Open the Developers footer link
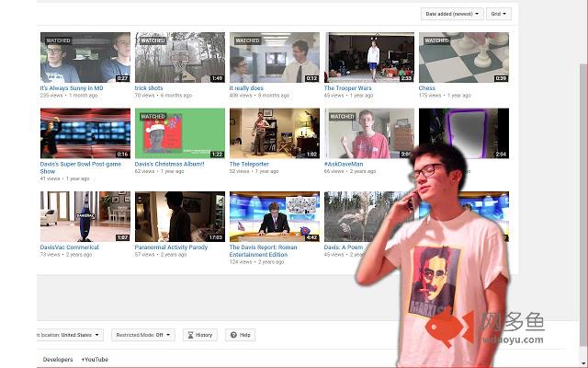 [58, 360]
